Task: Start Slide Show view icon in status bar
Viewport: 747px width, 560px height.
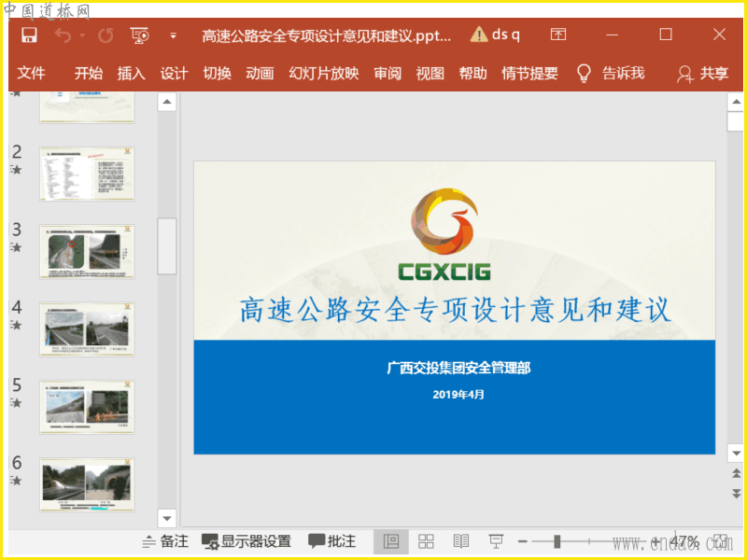Action: pyautogui.click(x=496, y=541)
